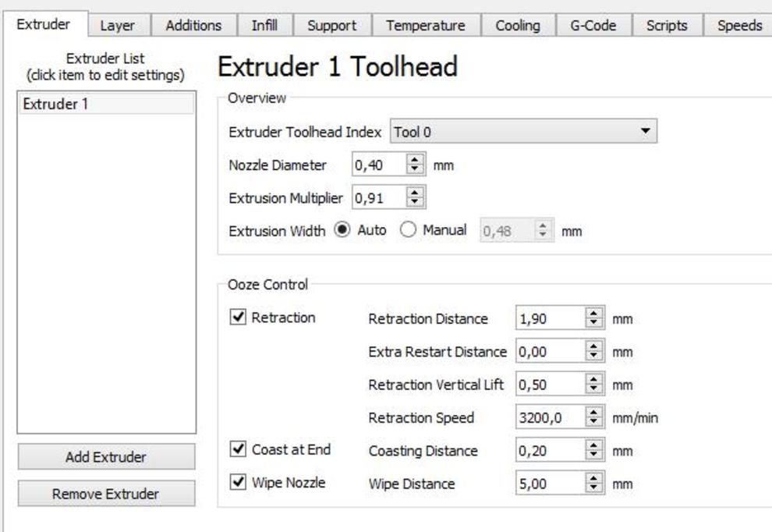Open the Infill tab

pyautogui.click(x=264, y=25)
